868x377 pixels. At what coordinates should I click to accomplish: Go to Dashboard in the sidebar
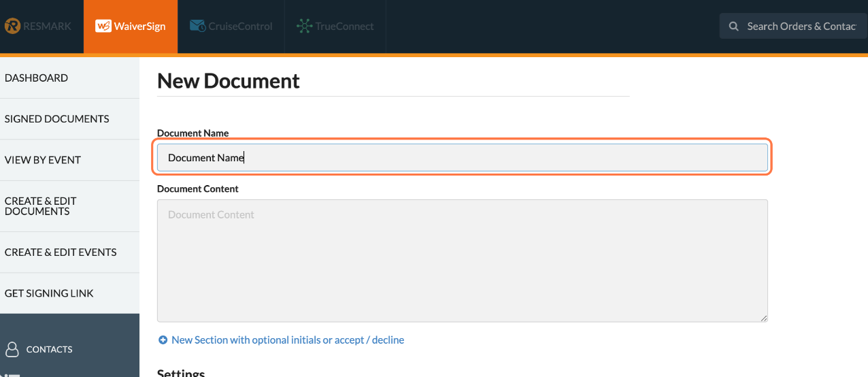tap(36, 78)
